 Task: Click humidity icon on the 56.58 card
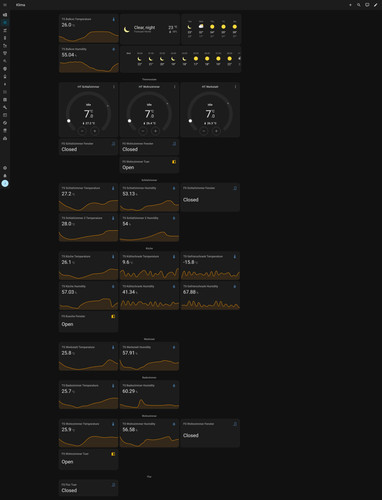point(174,424)
